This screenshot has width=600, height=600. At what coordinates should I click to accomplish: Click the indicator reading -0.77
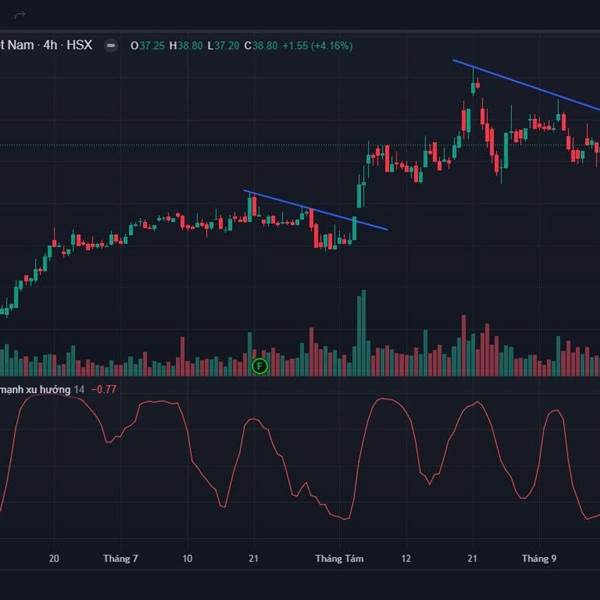[x=104, y=390]
